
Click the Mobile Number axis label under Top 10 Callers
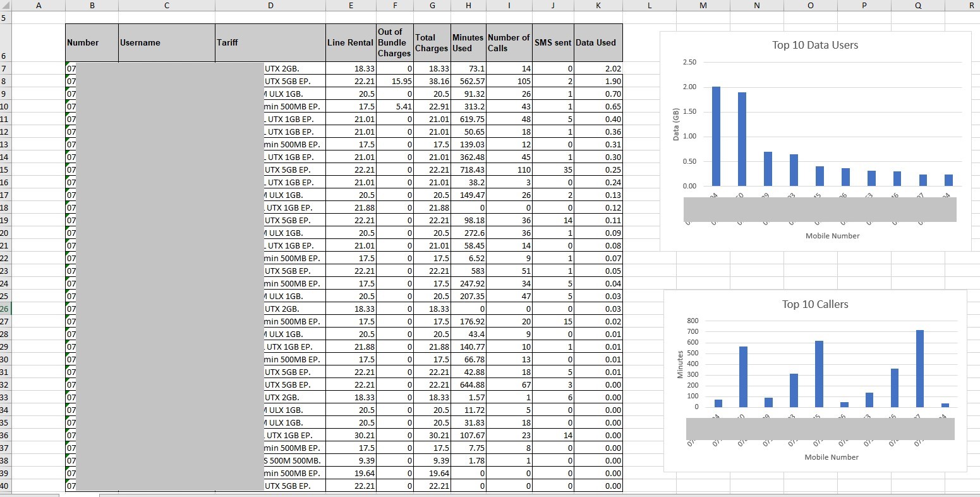pyautogui.click(x=832, y=457)
